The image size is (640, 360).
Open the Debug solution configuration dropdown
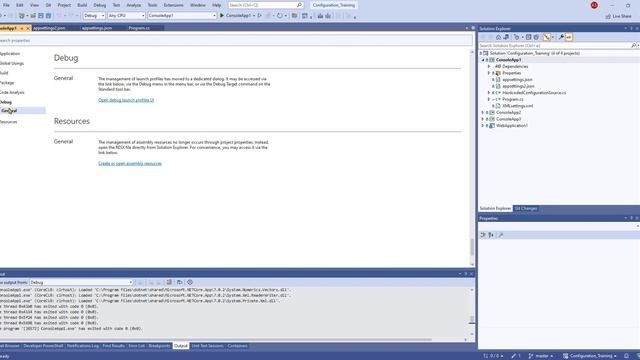pos(94,16)
